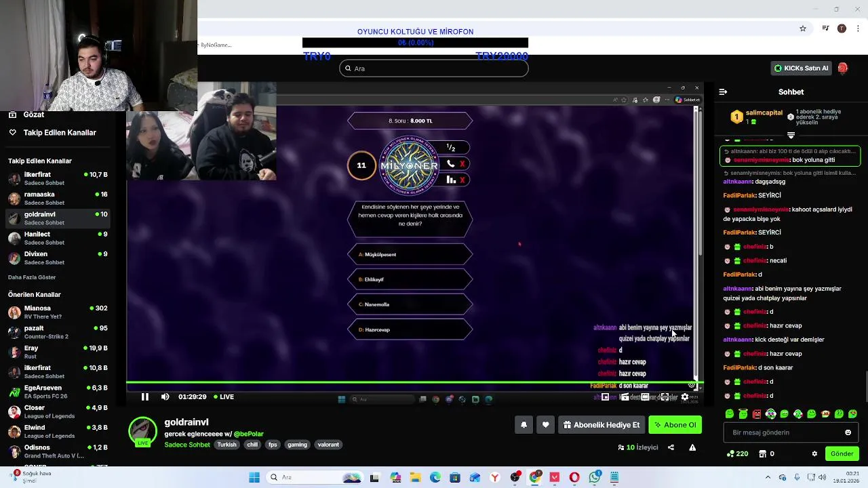Show hidden system tray icons
Image resolution: width=868 pixels, height=488 pixels.
(768, 477)
